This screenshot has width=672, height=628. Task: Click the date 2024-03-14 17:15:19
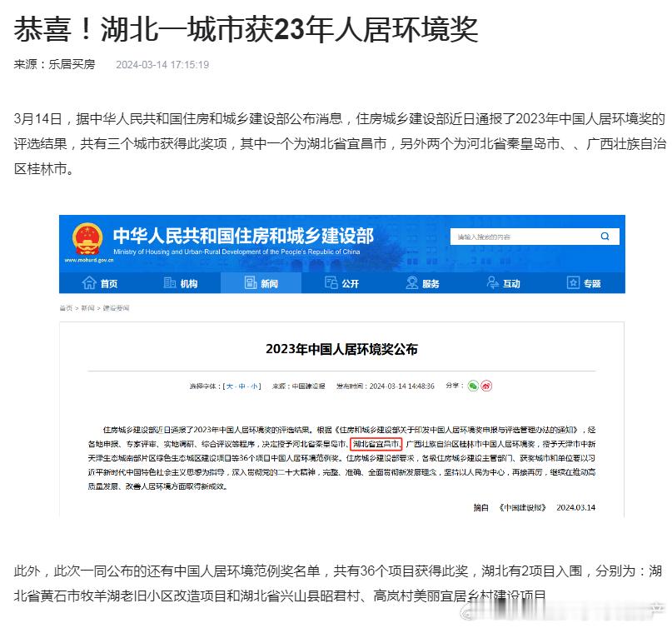162,65
